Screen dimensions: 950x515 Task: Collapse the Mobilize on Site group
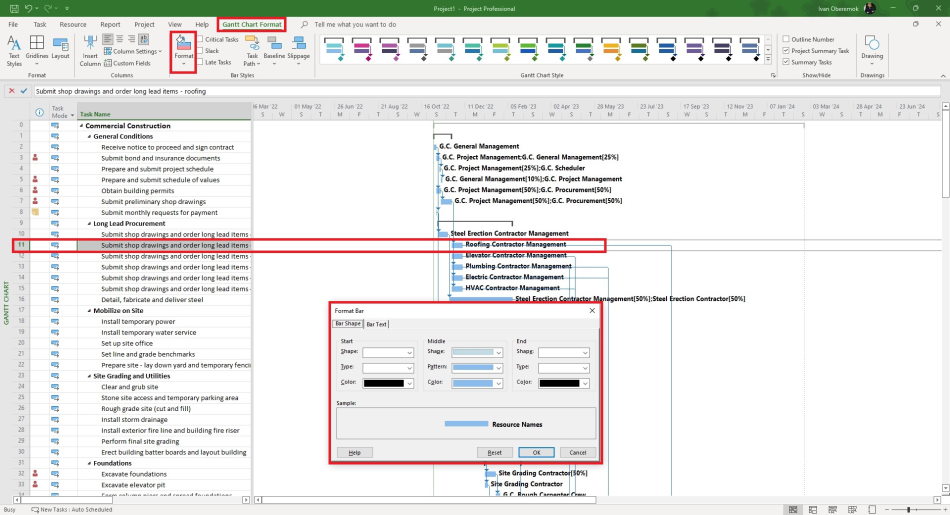90,311
